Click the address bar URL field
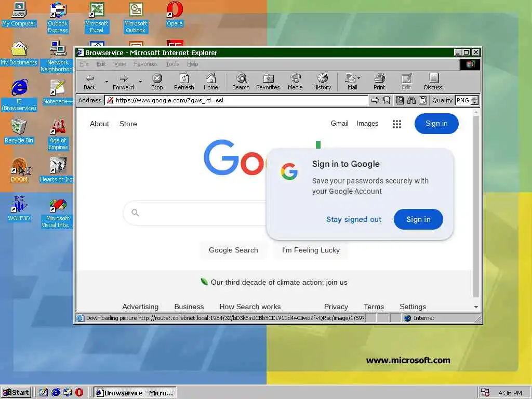Image resolution: width=532 pixels, height=399 pixels. [236, 100]
